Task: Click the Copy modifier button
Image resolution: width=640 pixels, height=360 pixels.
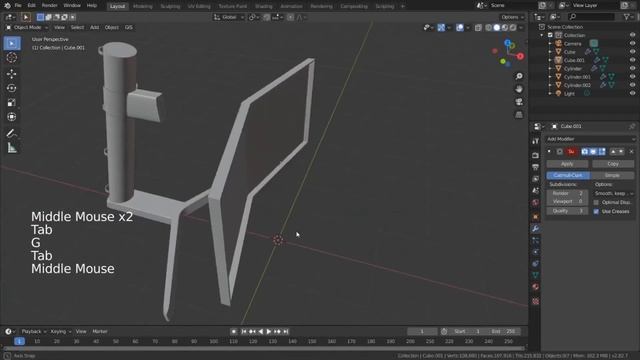Action: coord(613,164)
